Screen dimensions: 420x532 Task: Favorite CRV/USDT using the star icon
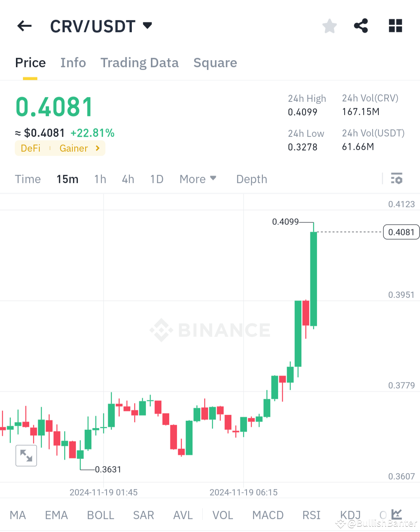(x=329, y=26)
